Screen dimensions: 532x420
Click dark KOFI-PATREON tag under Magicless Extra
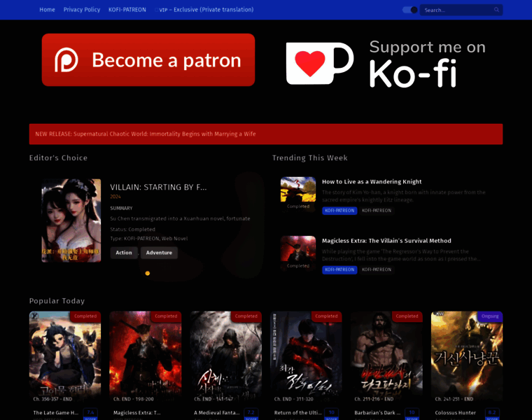tap(377, 269)
